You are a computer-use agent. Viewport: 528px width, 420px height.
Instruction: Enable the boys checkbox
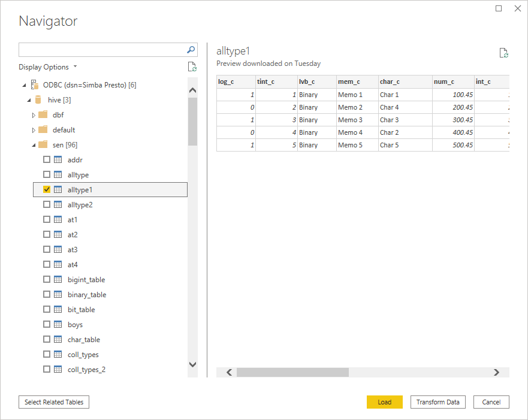coord(47,324)
